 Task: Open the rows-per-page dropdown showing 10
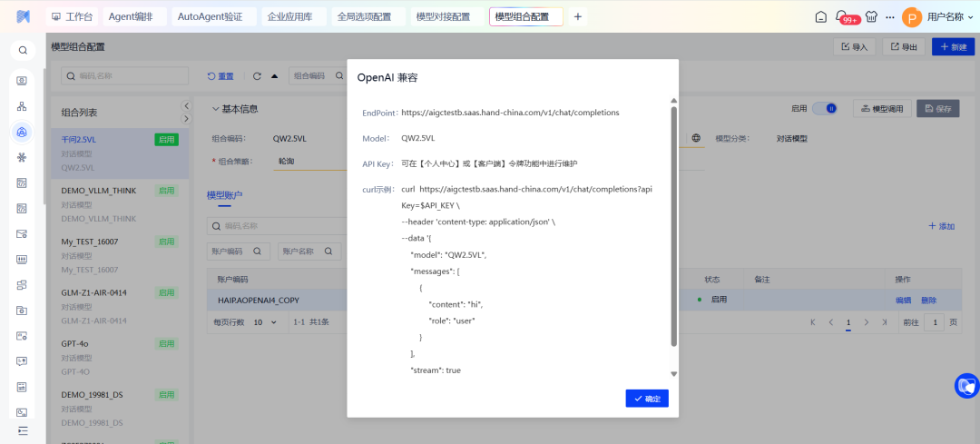[x=265, y=322]
